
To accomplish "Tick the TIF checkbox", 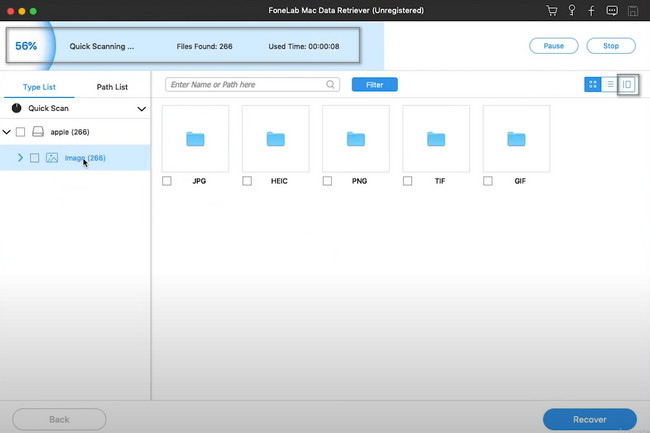I will click(x=407, y=181).
